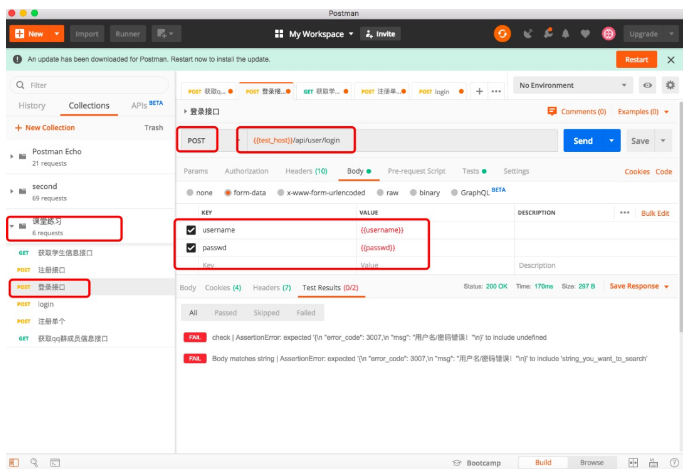Open the Upgrade dropdown arrow
The height and width of the screenshot is (475, 689).
click(x=671, y=34)
